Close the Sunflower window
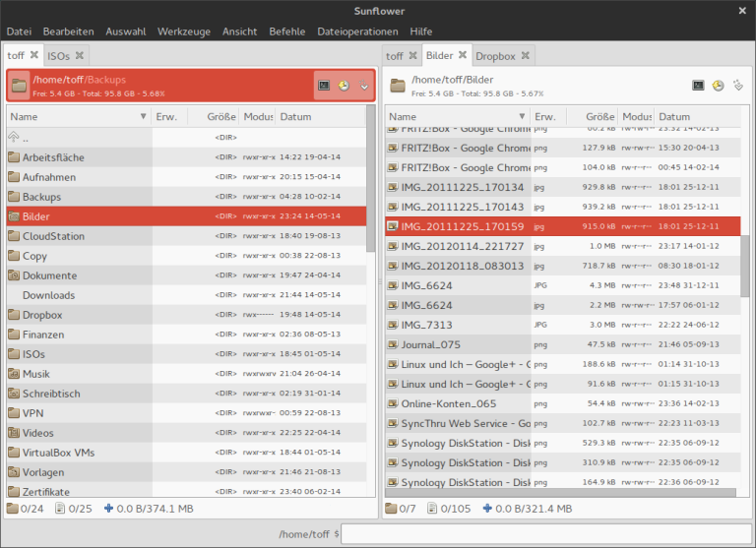 742,11
